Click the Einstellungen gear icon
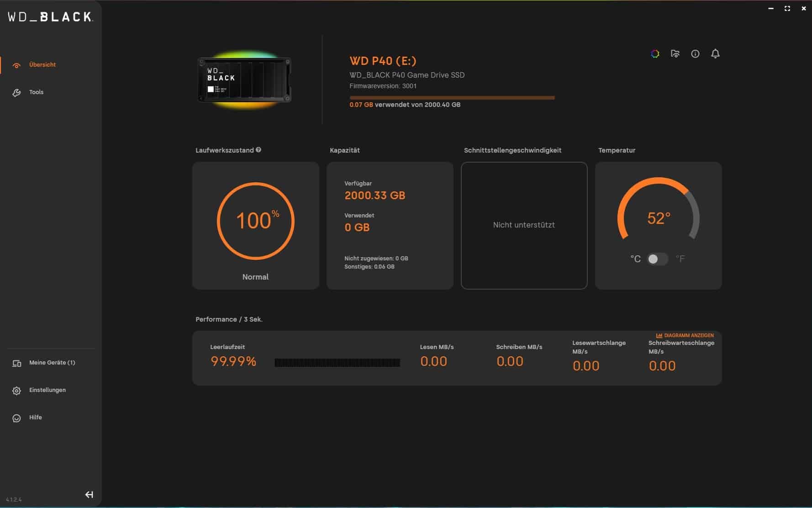 [17, 391]
